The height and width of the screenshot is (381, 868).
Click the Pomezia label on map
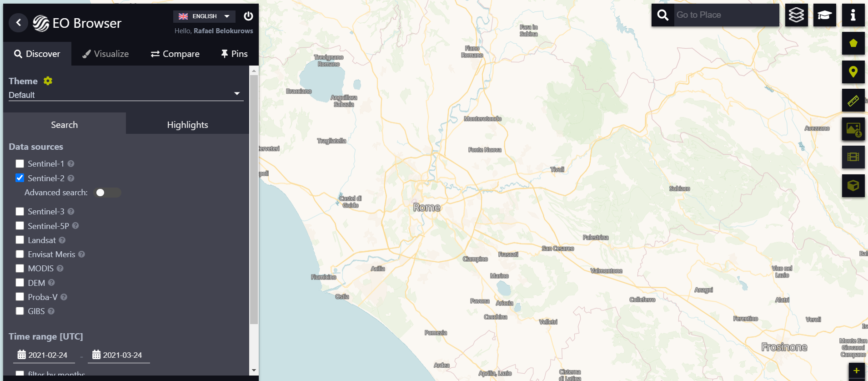click(436, 333)
